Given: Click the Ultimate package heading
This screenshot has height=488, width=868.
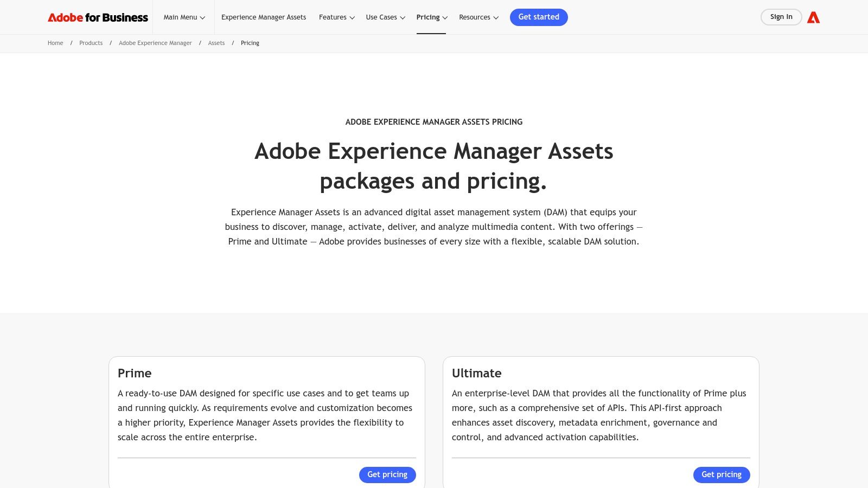Looking at the screenshot, I should coord(477,373).
